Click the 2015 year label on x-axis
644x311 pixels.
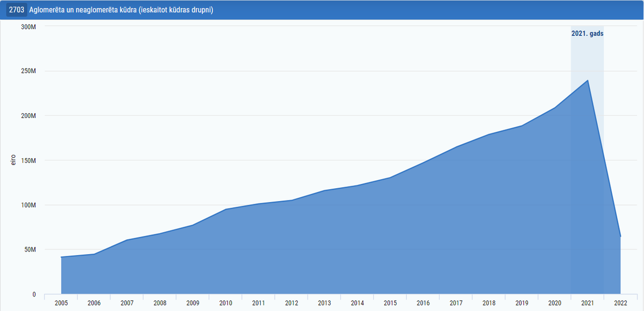point(390,303)
